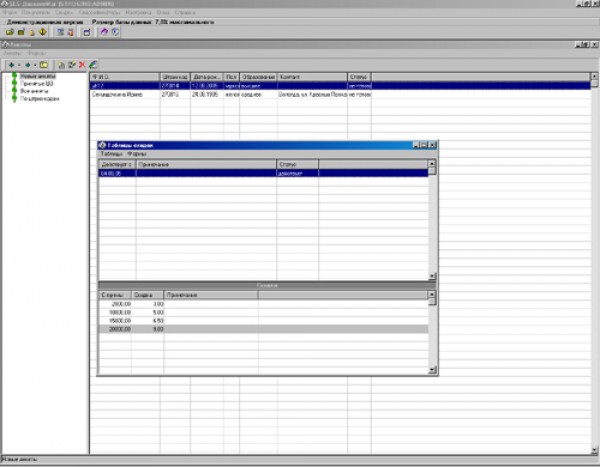Click scroll-down arrow of discount tables grid
The image size is (600, 467).
point(432,276)
